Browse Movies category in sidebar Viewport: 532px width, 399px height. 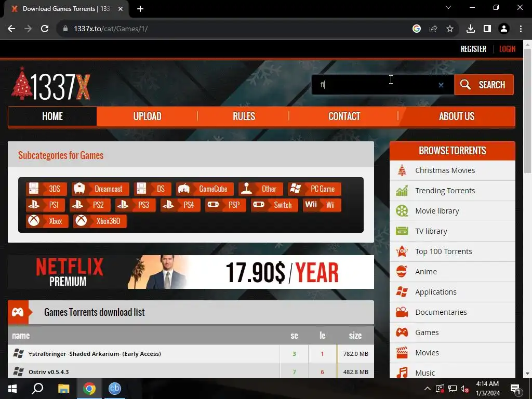[x=453, y=353]
